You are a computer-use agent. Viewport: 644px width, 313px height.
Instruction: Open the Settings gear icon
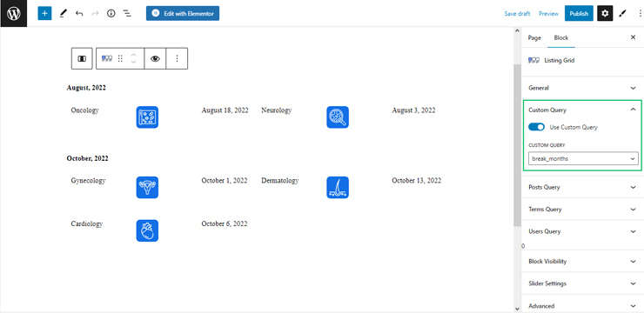point(605,14)
